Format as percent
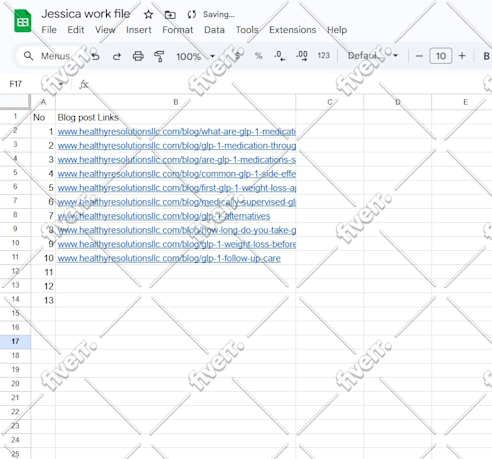 258,56
